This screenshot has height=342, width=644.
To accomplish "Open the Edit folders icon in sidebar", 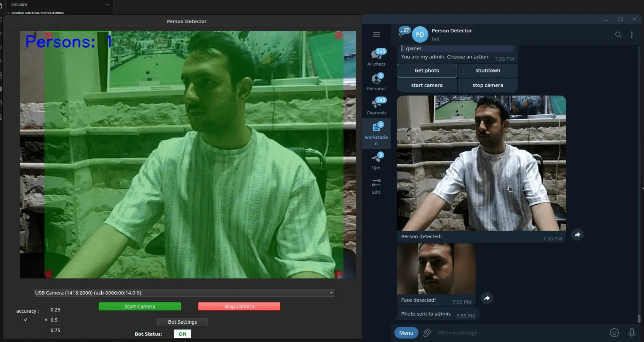I will (x=376, y=186).
